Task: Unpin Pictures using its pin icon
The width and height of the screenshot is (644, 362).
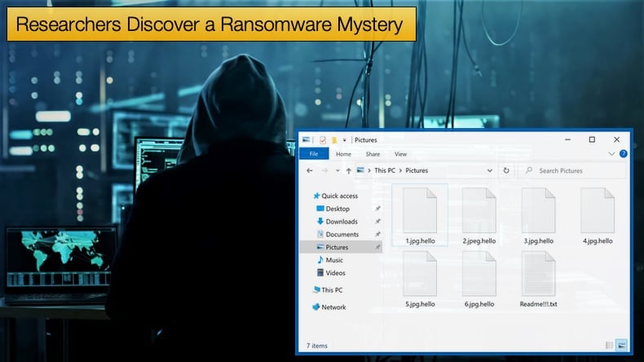Action: point(377,247)
